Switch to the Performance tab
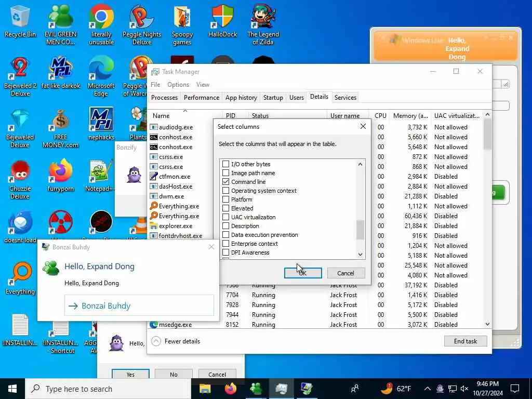The width and height of the screenshot is (532, 399). pos(202,97)
